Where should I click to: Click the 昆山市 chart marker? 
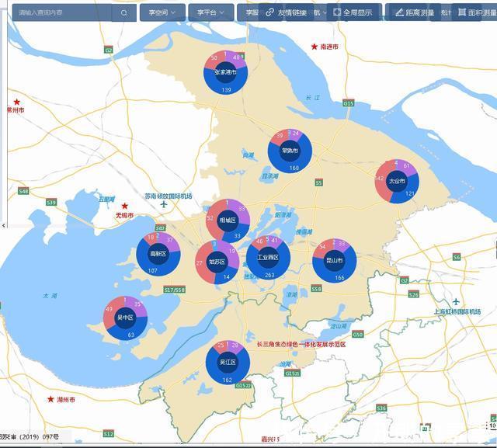[335, 260]
